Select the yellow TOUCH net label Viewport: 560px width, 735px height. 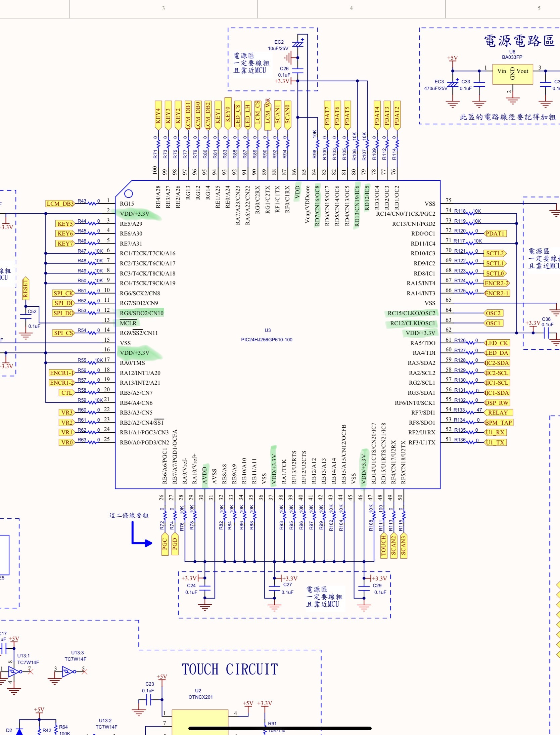384,546
